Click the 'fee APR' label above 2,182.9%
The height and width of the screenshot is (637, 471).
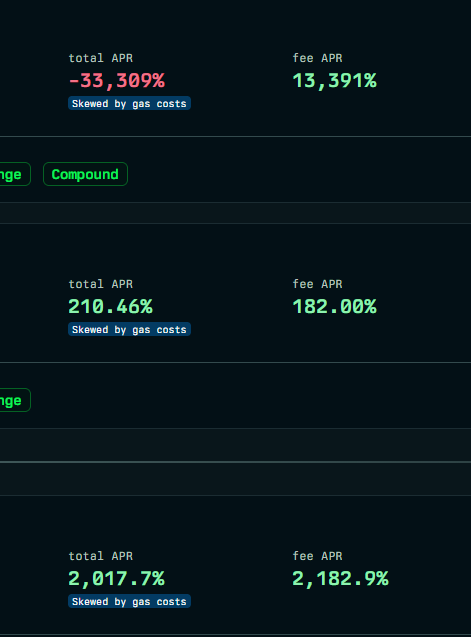click(317, 556)
